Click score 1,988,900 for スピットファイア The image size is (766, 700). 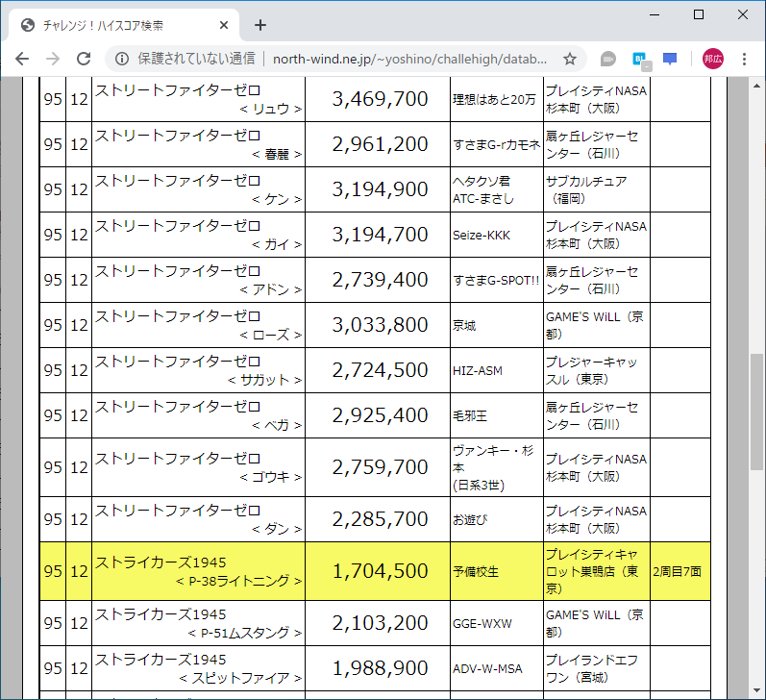pyautogui.click(x=380, y=668)
